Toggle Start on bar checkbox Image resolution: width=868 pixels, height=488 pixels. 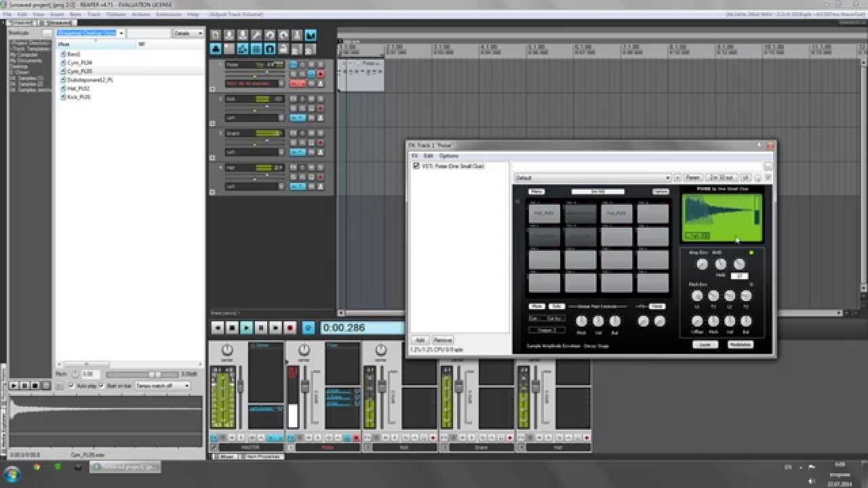point(102,385)
